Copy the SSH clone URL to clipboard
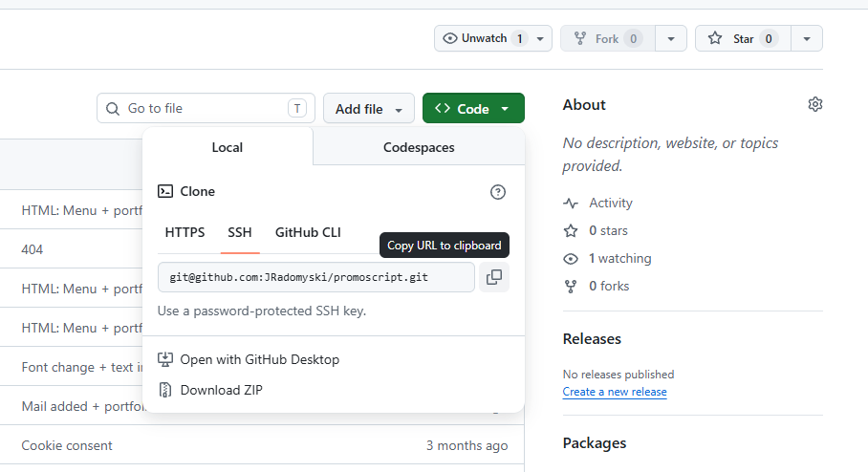The image size is (868, 472). [x=494, y=277]
